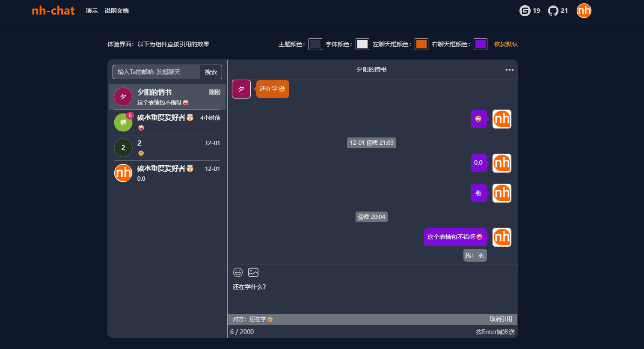Open the GitHub repository icon
The image size is (644, 349).
click(x=553, y=11)
